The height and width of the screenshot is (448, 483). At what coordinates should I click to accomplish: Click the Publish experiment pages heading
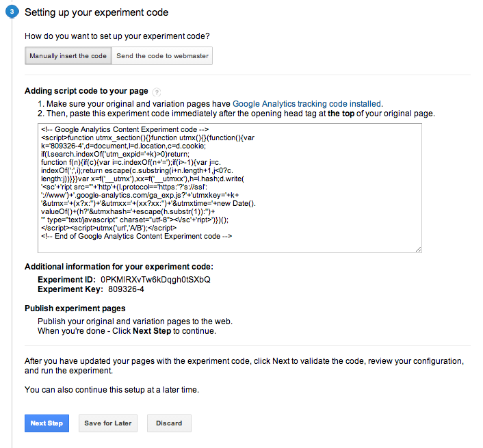click(x=75, y=308)
